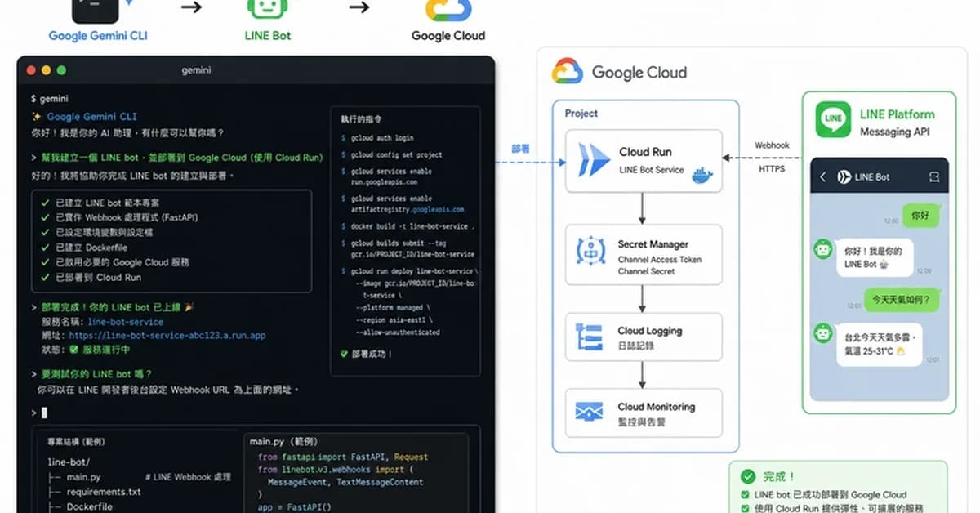The height and width of the screenshot is (513, 980).
Task: Click the green 完成！ checkmark circle icon
Action: [x=747, y=475]
